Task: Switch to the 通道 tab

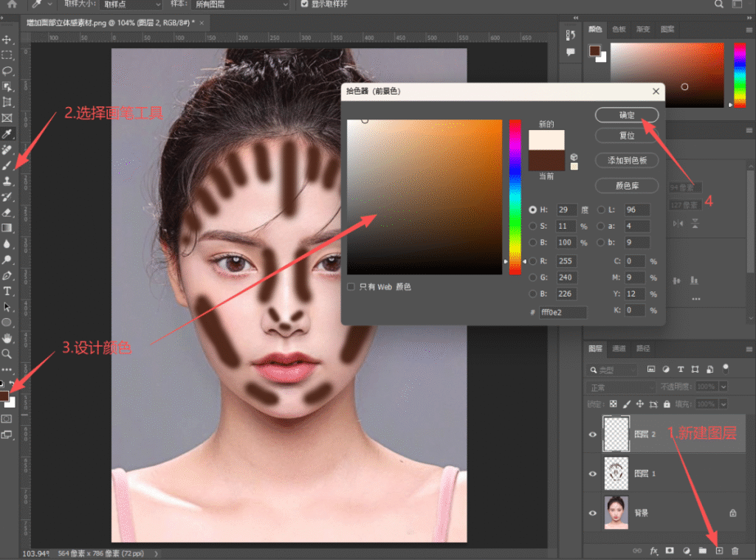Action: pyautogui.click(x=619, y=348)
